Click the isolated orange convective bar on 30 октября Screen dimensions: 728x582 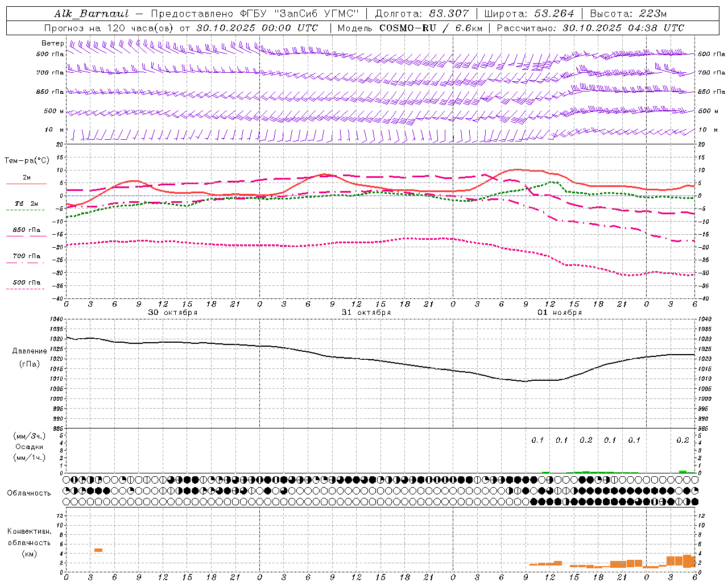tap(98, 550)
